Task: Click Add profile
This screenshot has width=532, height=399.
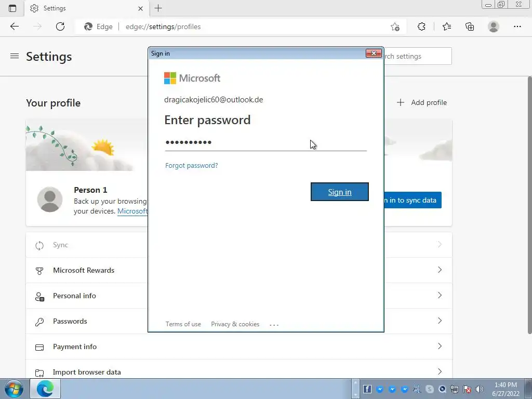Action: [x=422, y=102]
